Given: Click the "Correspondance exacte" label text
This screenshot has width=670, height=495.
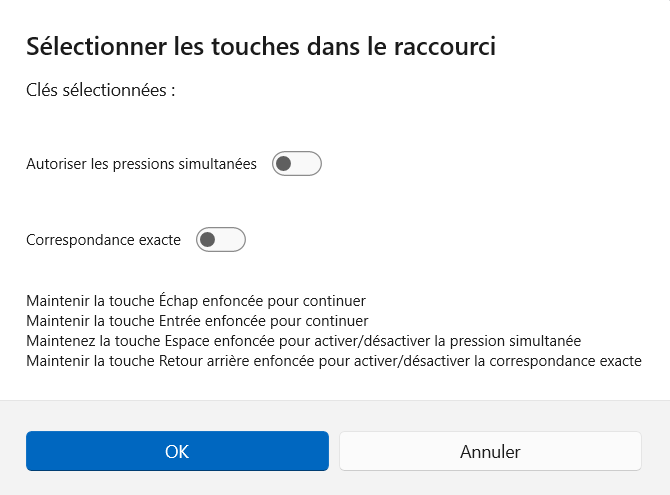Looking at the screenshot, I should (104, 240).
